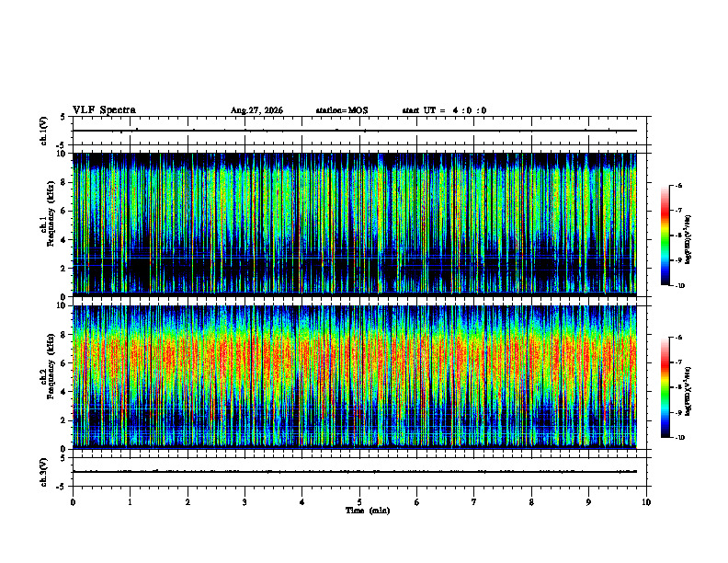Click the 'start UT = 4 : 0 : 0' label

444,110
